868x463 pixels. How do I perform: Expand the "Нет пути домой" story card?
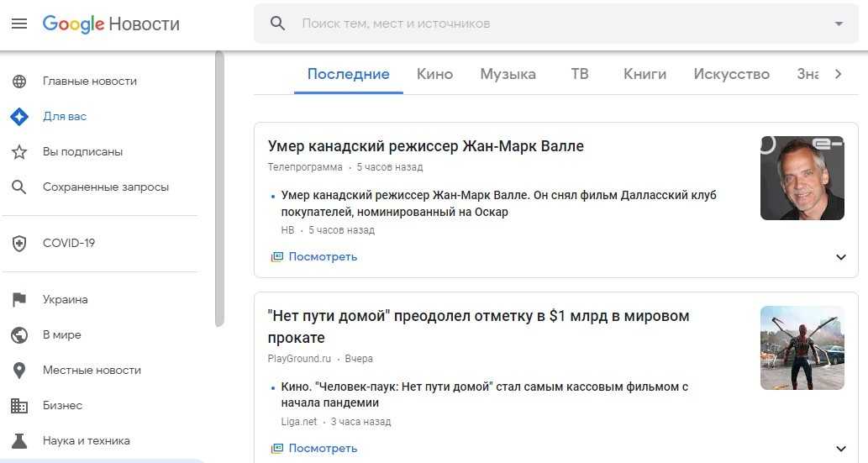[841, 449]
